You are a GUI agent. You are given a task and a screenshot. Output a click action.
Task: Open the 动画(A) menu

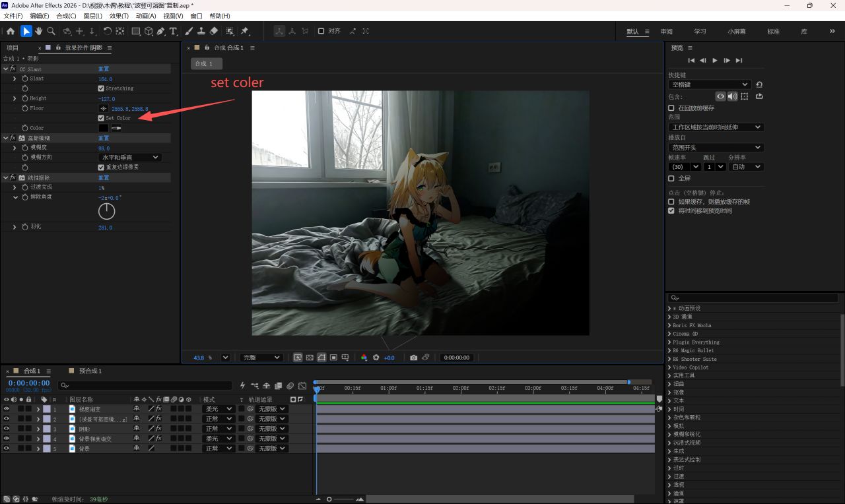pyautogui.click(x=147, y=16)
